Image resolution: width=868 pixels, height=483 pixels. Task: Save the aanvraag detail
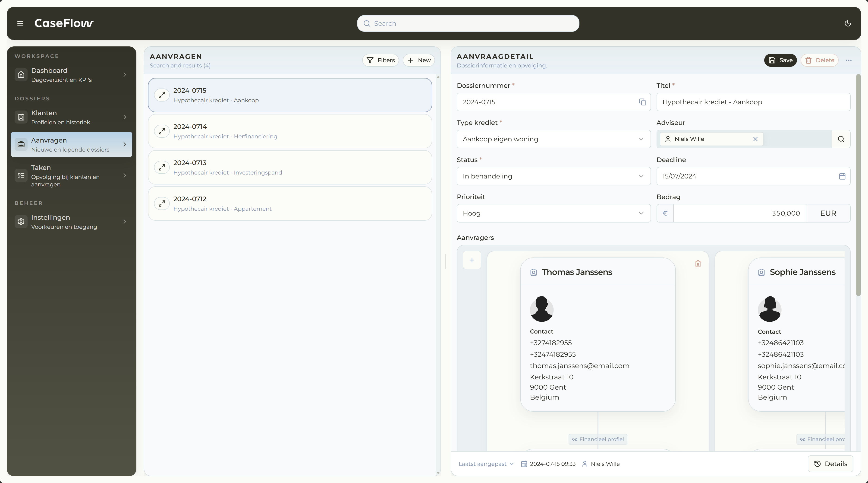coord(780,60)
